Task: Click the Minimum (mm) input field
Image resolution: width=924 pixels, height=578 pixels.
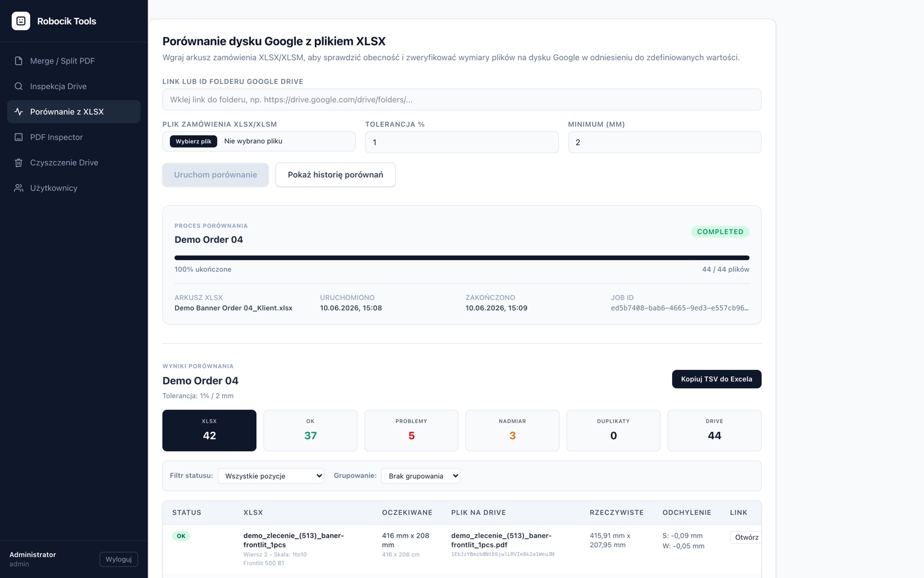Action: point(665,142)
